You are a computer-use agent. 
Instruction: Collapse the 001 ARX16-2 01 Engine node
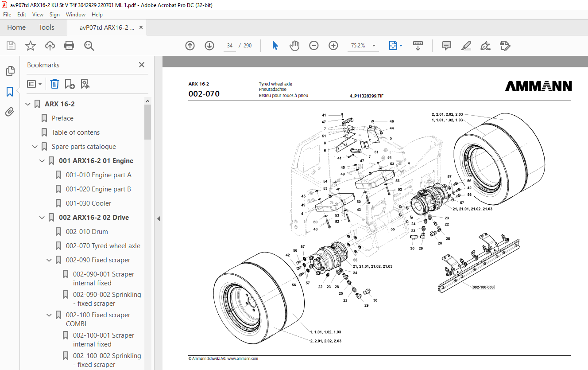tap(43, 161)
